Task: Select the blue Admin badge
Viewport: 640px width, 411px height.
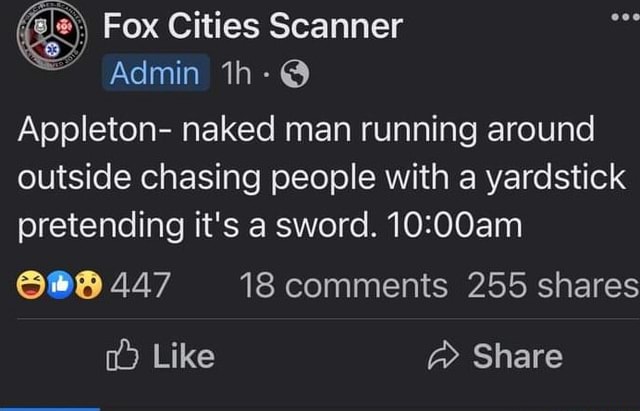Action: [x=156, y=73]
